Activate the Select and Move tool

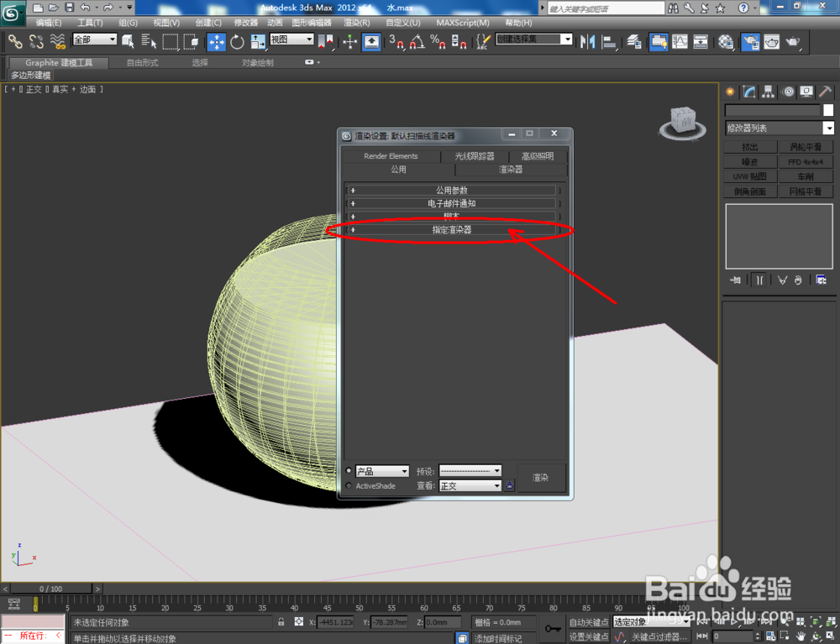pyautogui.click(x=217, y=41)
